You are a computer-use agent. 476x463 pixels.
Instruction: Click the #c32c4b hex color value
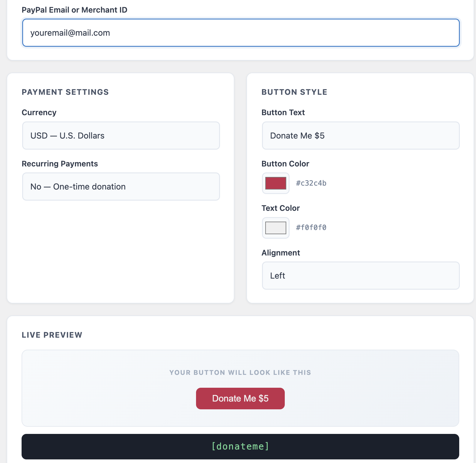click(x=311, y=183)
